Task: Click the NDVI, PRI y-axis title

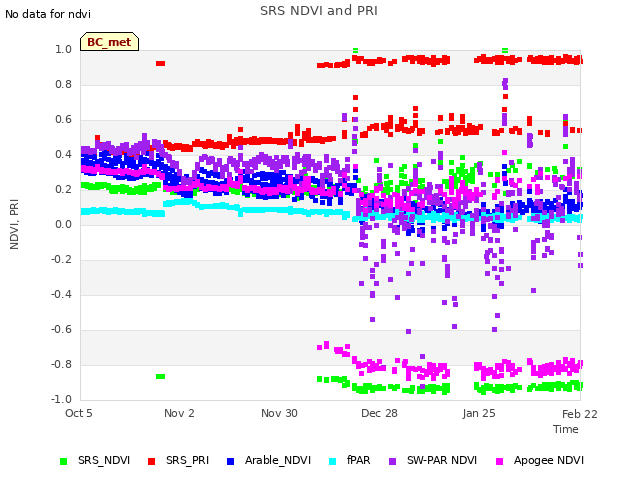Action: pos(14,224)
